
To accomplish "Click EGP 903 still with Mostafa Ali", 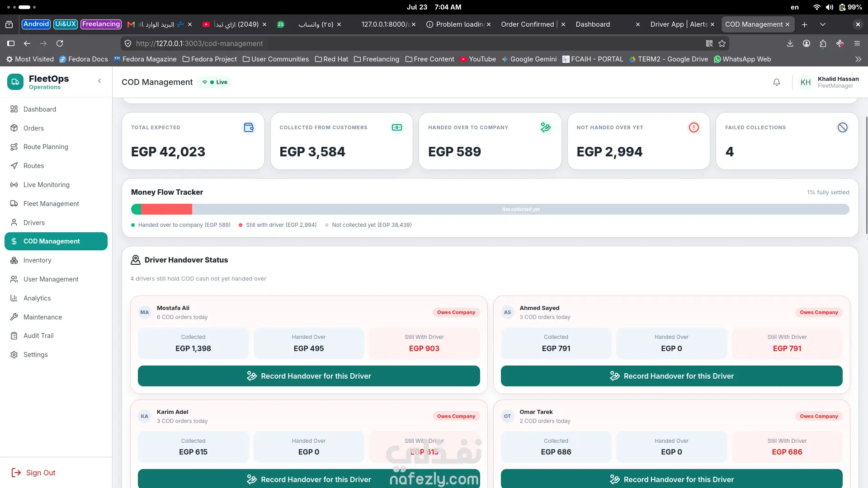I will pyautogui.click(x=424, y=348).
